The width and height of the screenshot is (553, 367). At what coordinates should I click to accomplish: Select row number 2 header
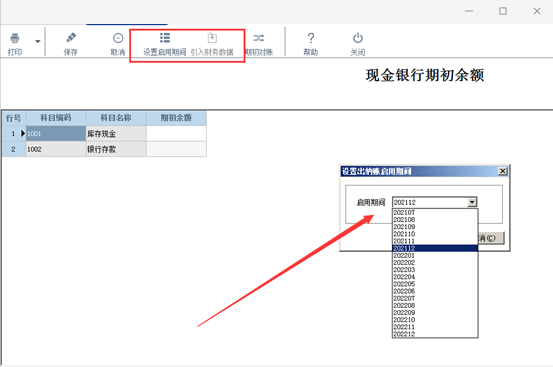point(13,149)
